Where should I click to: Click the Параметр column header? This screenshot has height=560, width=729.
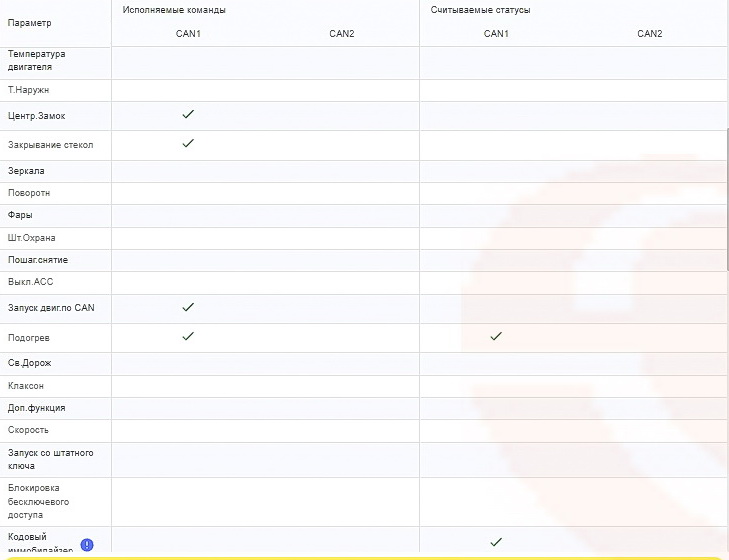(29, 23)
